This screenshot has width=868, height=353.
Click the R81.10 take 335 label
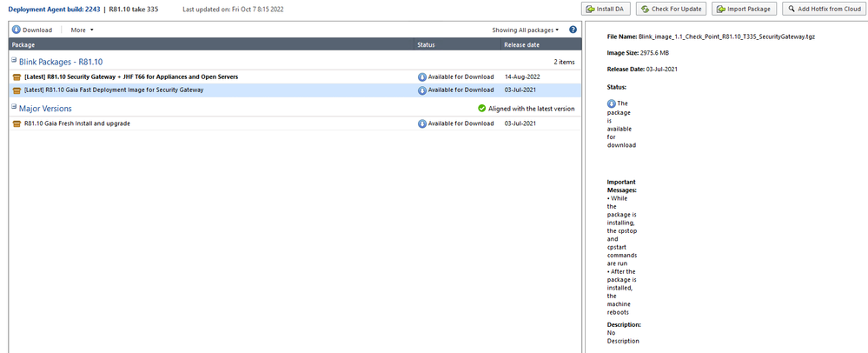[135, 9]
